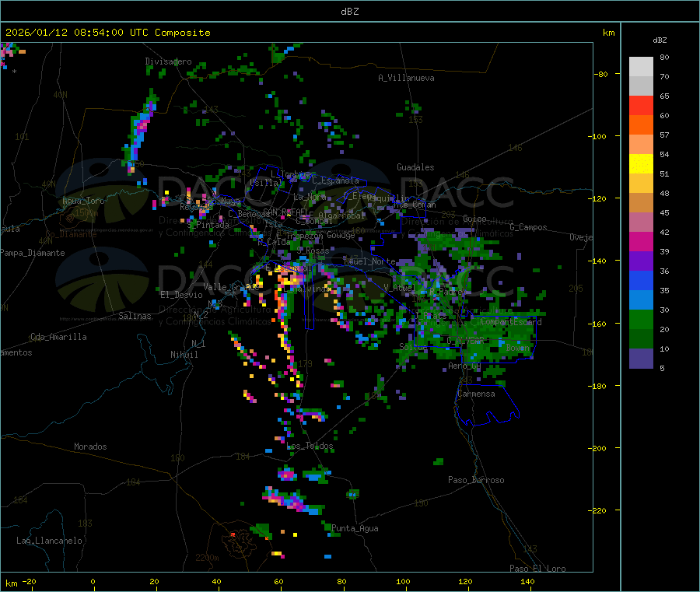Click the Nuel_Norte map label
This screenshot has width=700, height=592.
click(x=369, y=261)
